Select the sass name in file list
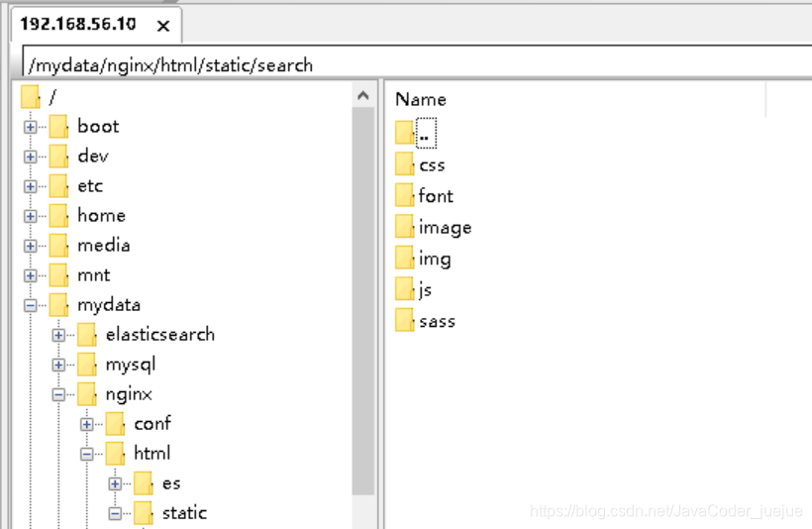 pos(437,322)
